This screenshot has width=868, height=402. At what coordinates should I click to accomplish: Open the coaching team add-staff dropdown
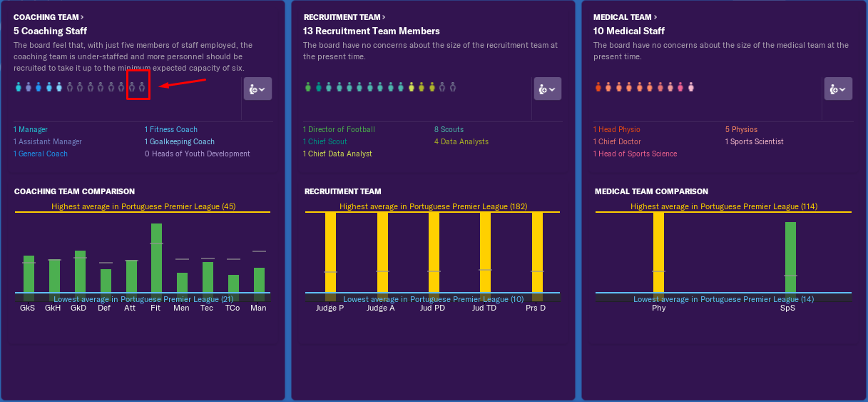[x=257, y=89]
